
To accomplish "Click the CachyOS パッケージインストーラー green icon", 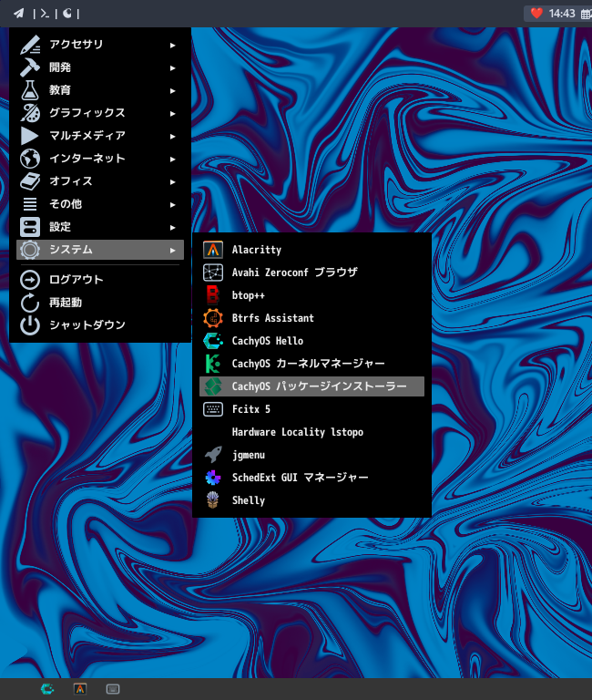I will [213, 386].
